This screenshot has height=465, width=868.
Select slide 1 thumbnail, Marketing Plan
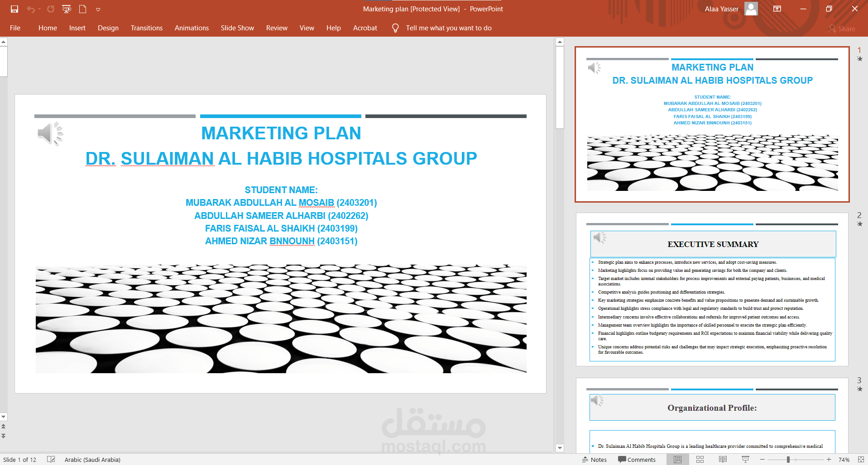pyautogui.click(x=712, y=124)
